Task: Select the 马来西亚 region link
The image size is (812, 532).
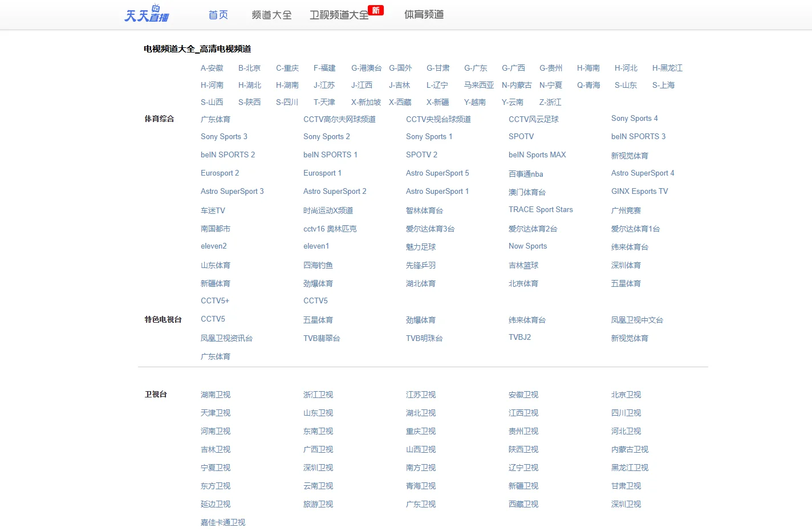Action: click(479, 85)
